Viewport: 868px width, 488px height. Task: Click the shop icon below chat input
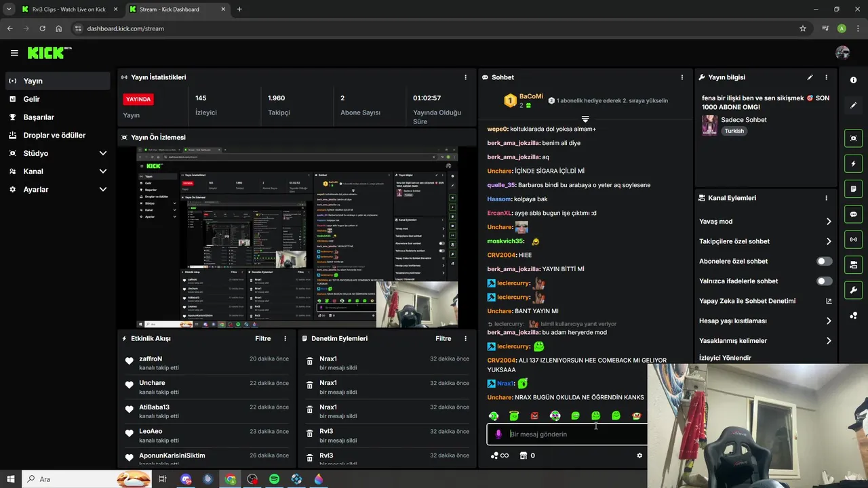coord(523,455)
